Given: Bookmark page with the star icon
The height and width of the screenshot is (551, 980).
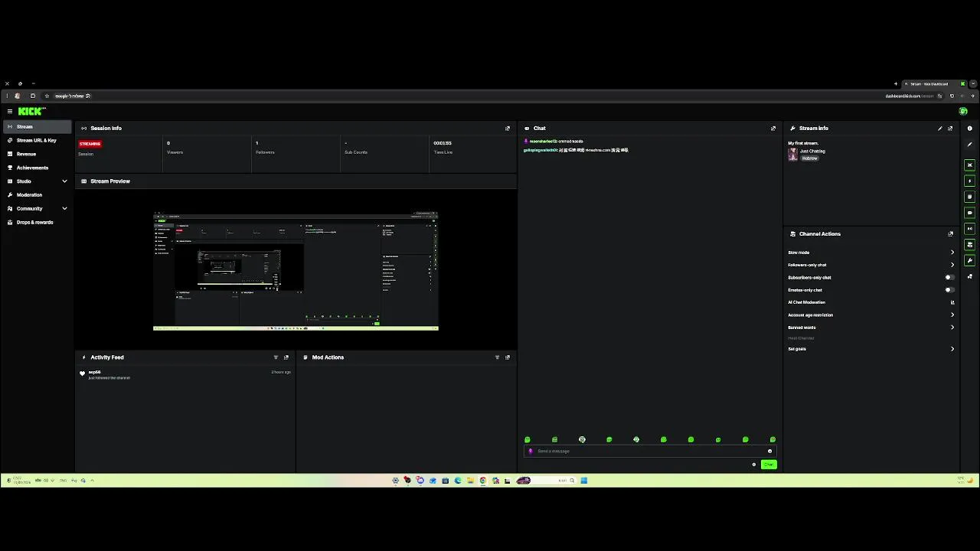Looking at the screenshot, I should [x=47, y=96].
